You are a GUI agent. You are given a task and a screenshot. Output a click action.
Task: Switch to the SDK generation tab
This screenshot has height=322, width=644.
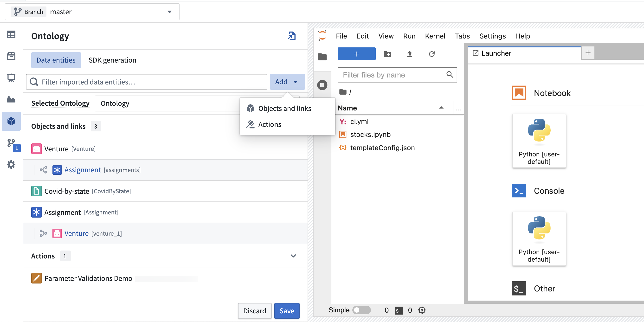click(112, 59)
